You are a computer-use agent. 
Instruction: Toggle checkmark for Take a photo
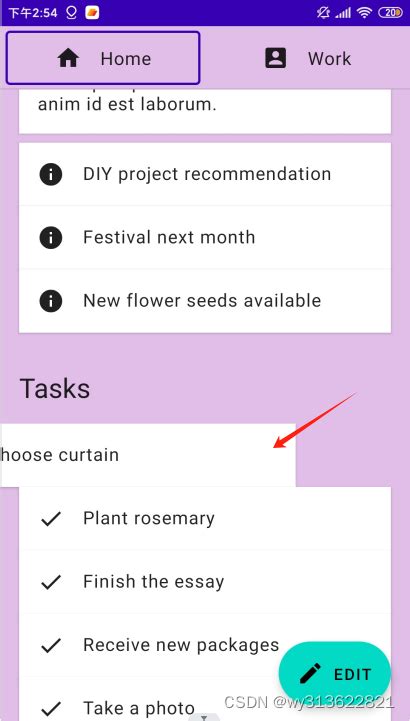(51, 707)
